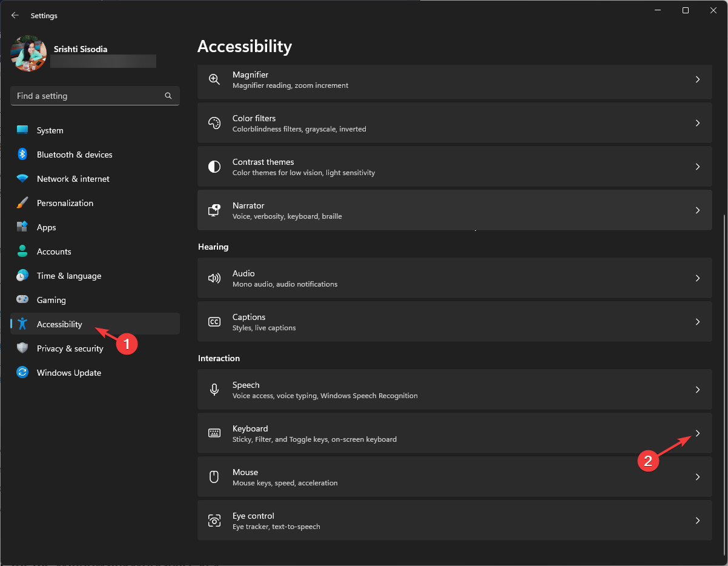728x566 pixels.
Task: Click the Eye control icon
Action: pos(214,521)
